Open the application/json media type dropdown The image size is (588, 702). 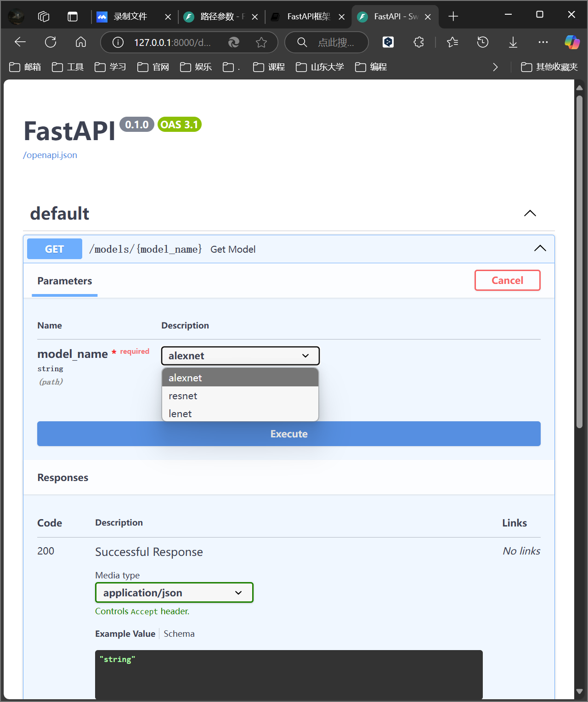point(174,593)
